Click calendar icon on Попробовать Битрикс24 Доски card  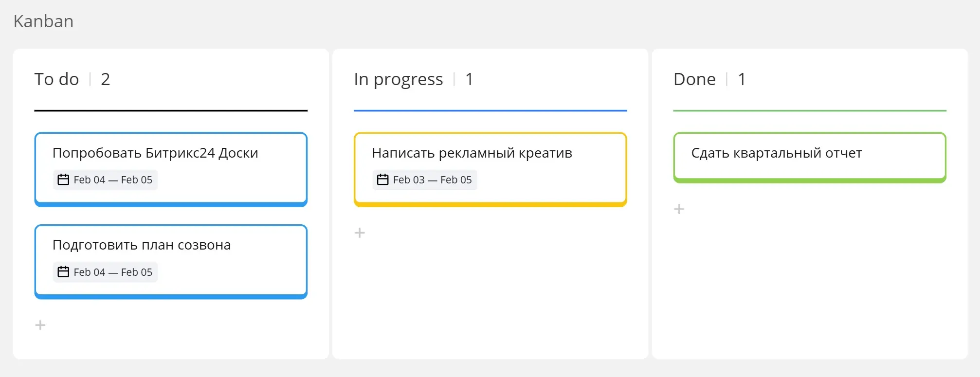point(63,180)
